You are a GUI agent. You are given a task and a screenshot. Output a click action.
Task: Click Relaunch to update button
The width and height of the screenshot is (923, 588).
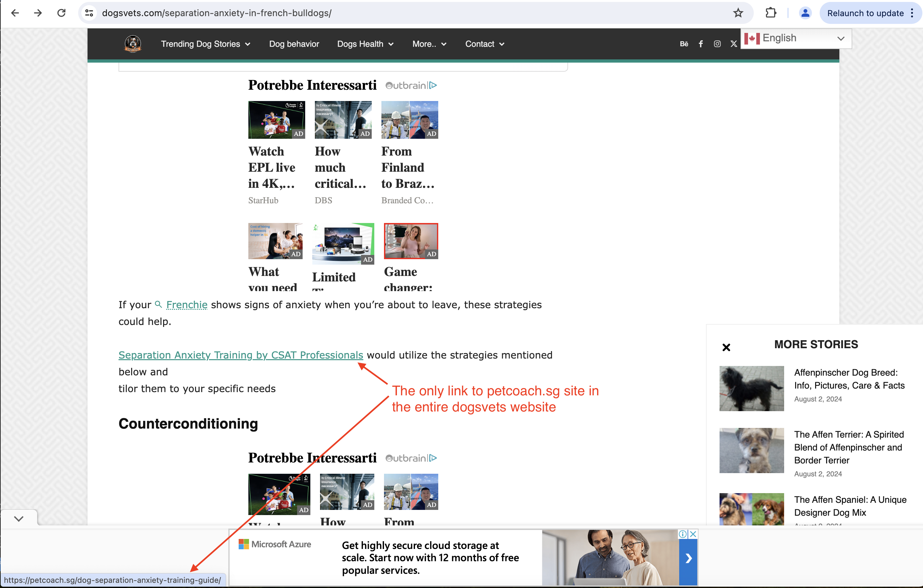coord(865,13)
